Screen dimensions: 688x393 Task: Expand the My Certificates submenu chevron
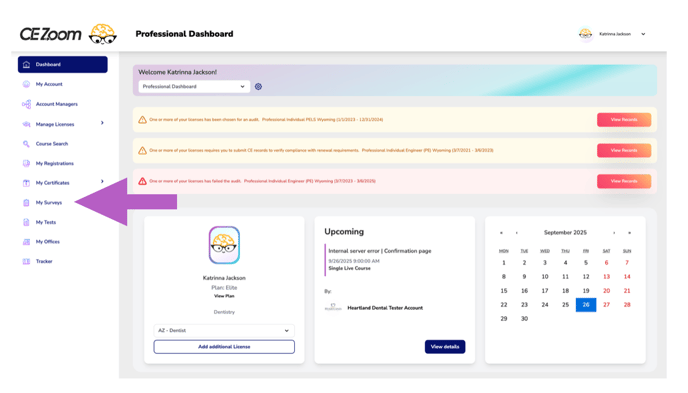pyautogui.click(x=102, y=182)
